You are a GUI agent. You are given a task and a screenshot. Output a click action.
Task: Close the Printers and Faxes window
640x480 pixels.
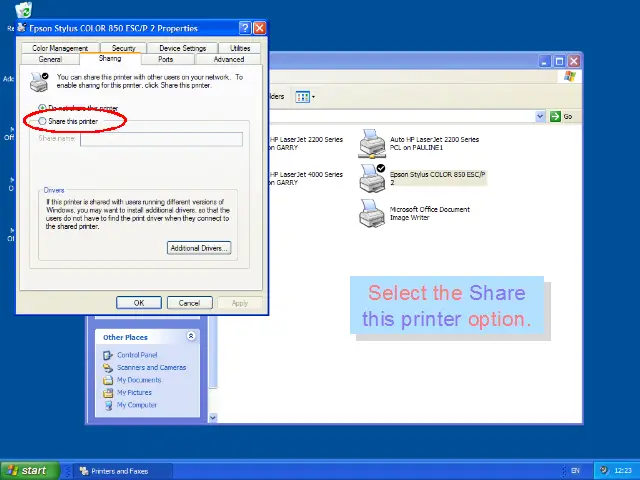click(574, 61)
